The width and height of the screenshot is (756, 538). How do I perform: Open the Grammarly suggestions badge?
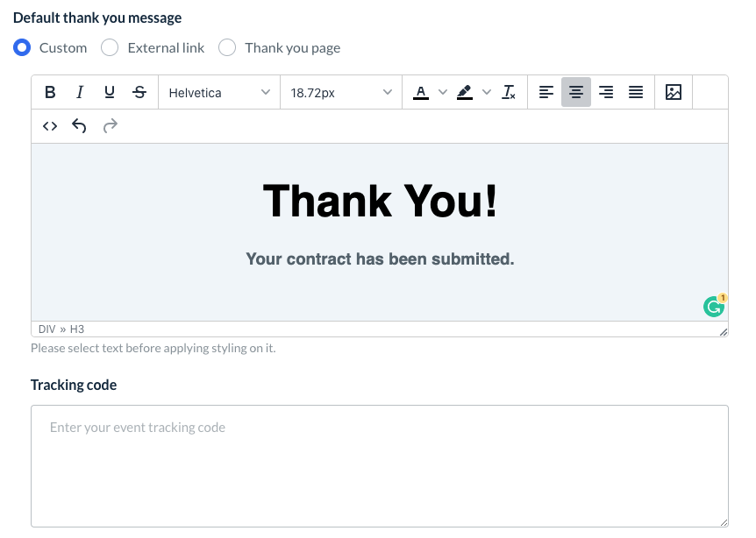click(714, 306)
